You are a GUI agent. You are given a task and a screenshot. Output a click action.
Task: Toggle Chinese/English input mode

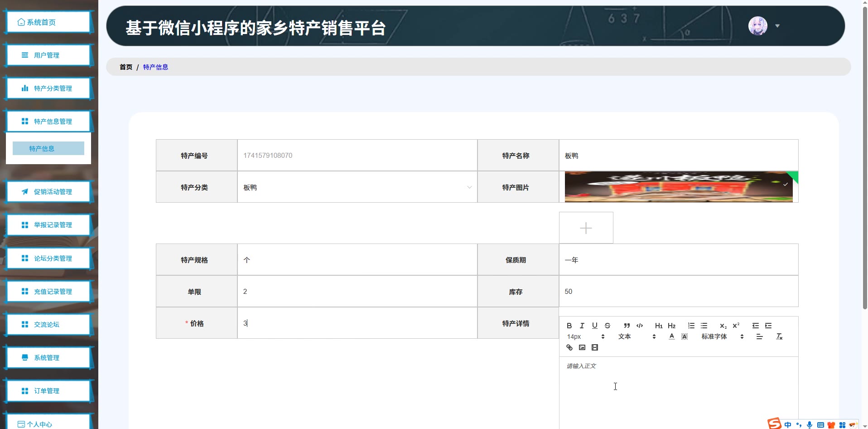788,425
